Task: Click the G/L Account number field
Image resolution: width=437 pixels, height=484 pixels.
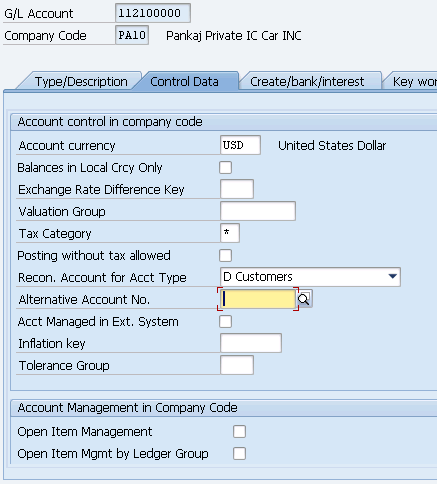Action: pyautogui.click(x=153, y=13)
